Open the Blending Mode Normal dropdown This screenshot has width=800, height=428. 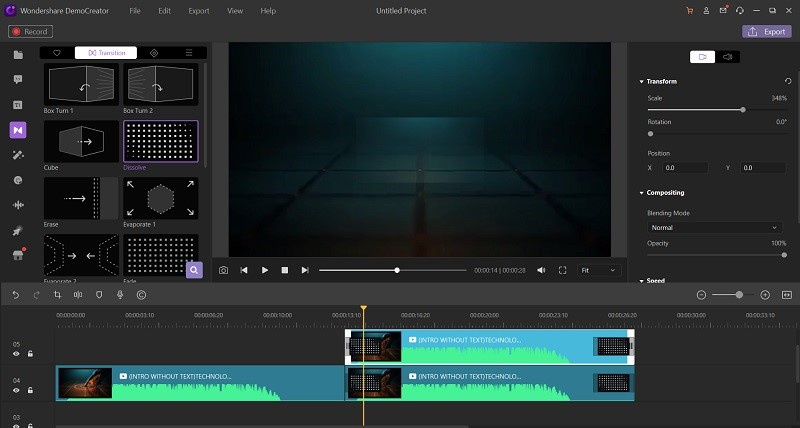(714, 228)
